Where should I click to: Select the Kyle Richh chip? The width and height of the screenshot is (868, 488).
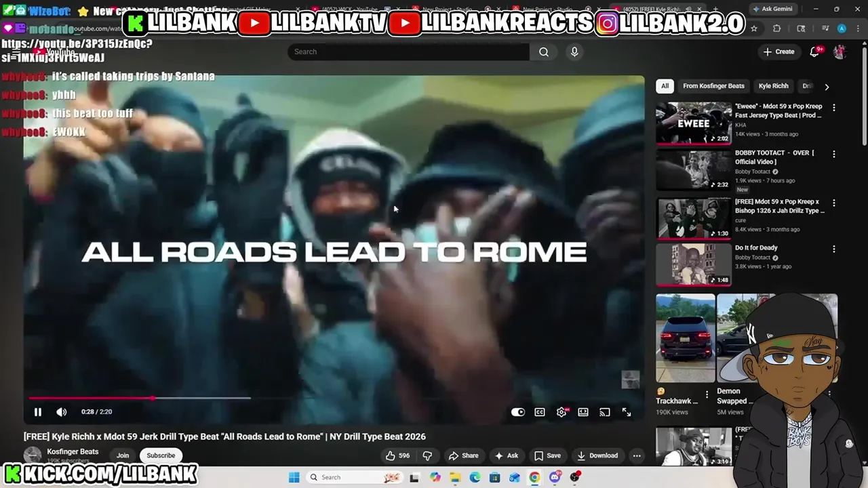(x=773, y=86)
